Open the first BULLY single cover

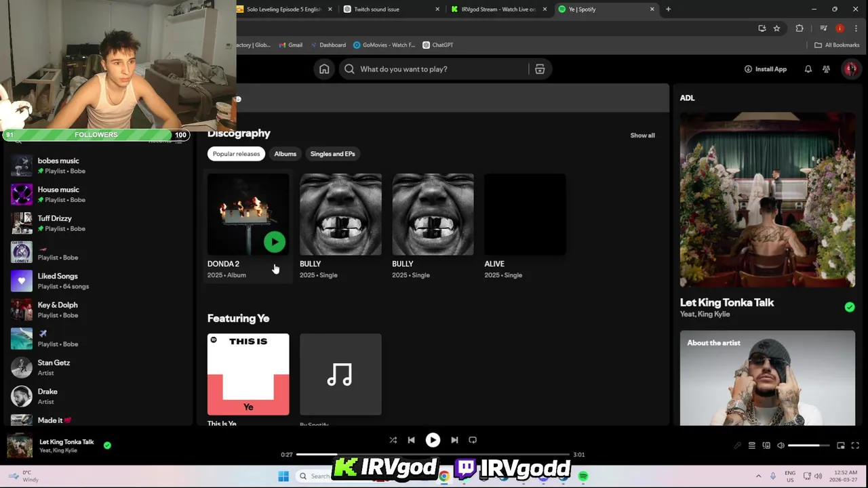[340, 214]
